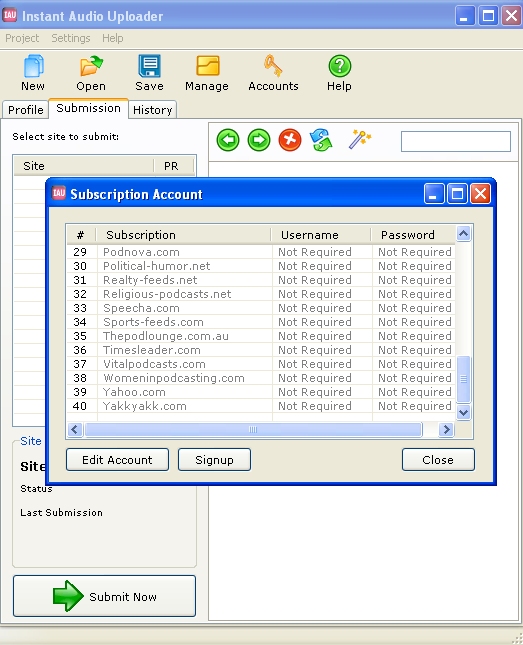The image size is (523, 645).
Task: Click the address input field in browser toolbar
Action: (456, 142)
